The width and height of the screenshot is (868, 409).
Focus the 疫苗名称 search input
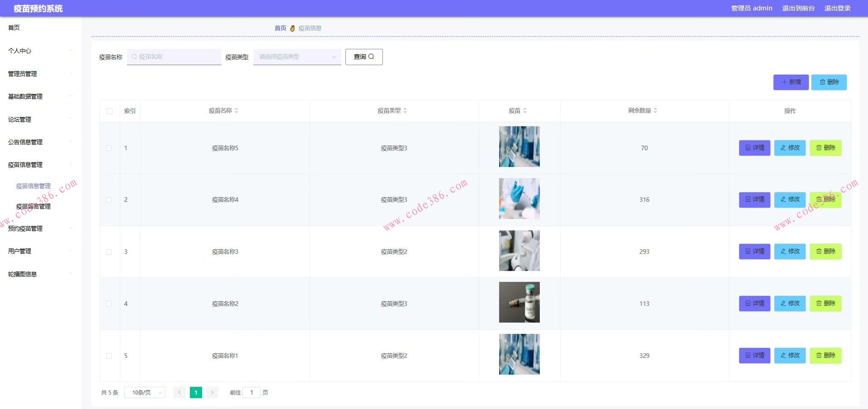point(174,57)
